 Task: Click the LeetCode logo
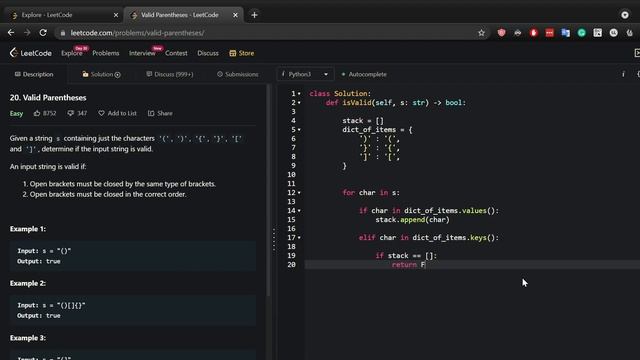31,53
